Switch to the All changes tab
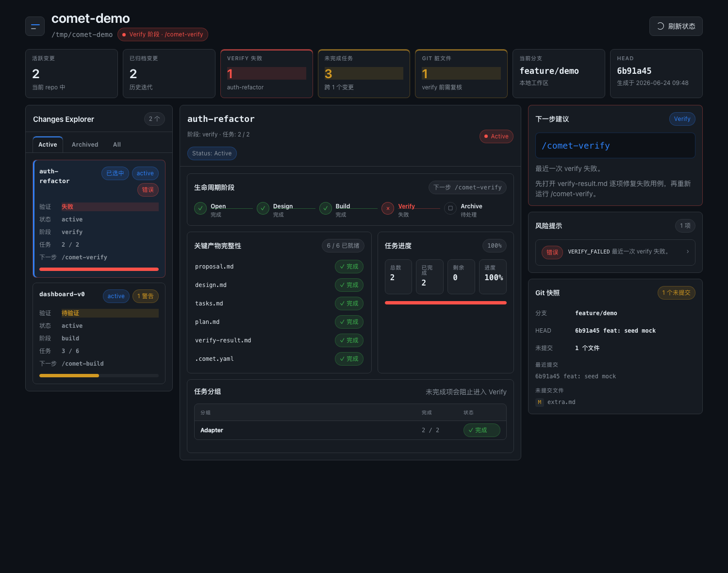 click(x=117, y=145)
